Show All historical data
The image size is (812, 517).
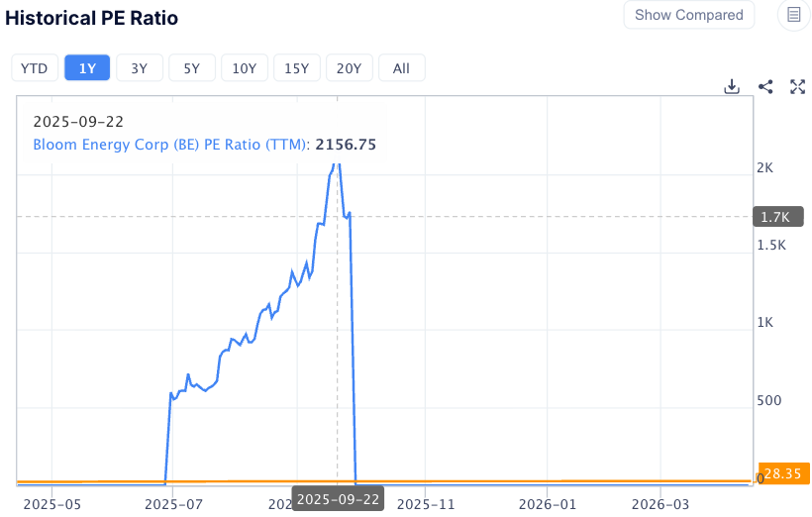coord(401,68)
